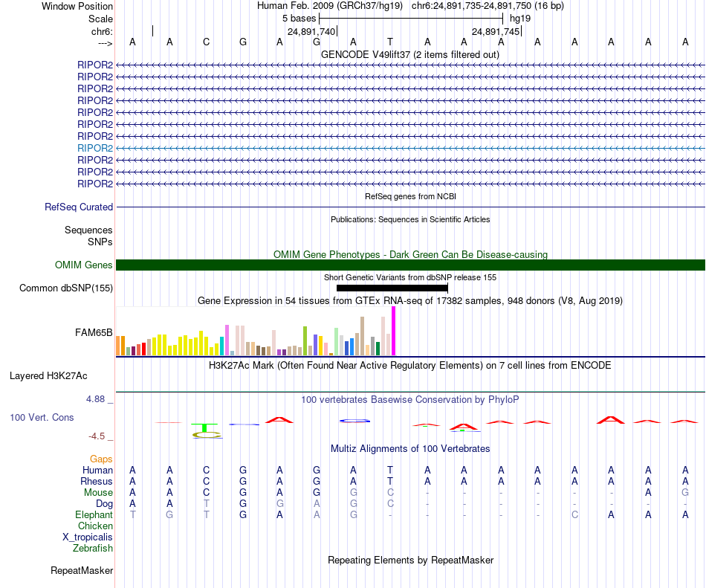Select the Scale track label
Screen dimensions: 706x588
(100, 19)
